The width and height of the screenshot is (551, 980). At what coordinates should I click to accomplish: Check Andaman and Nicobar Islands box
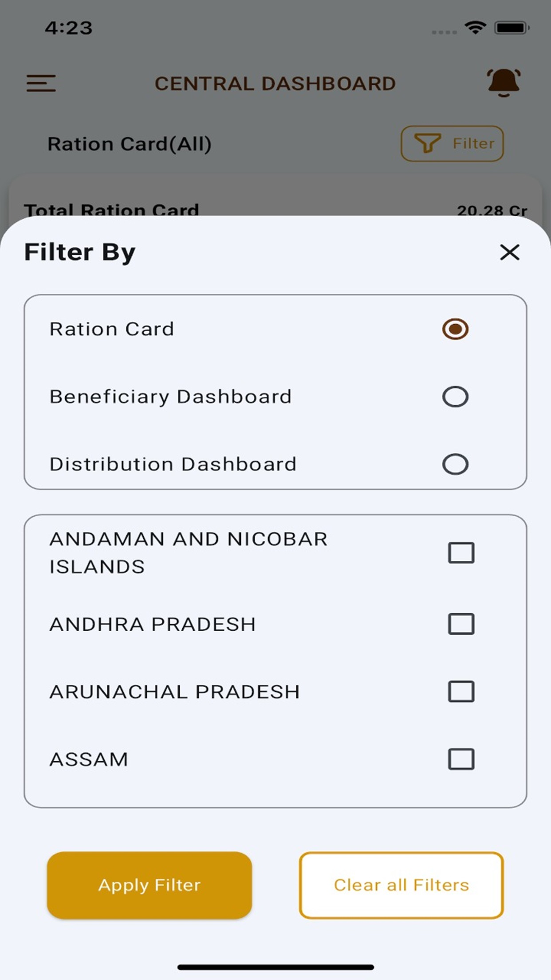pyautogui.click(x=461, y=553)
